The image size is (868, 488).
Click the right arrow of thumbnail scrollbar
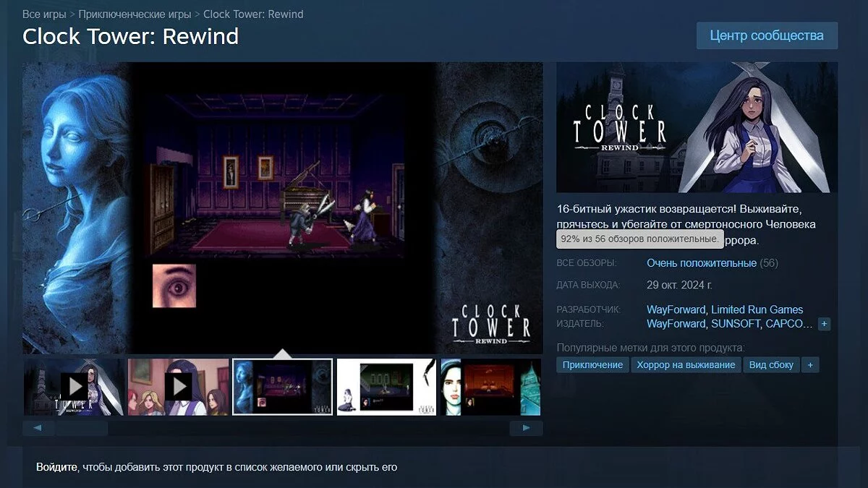(x=526, y=429)
